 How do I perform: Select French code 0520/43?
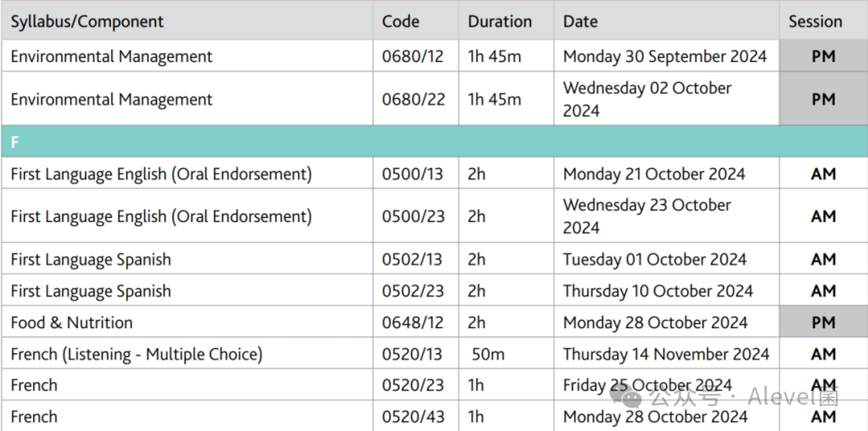pyautogui.click(x=413, y=417)
